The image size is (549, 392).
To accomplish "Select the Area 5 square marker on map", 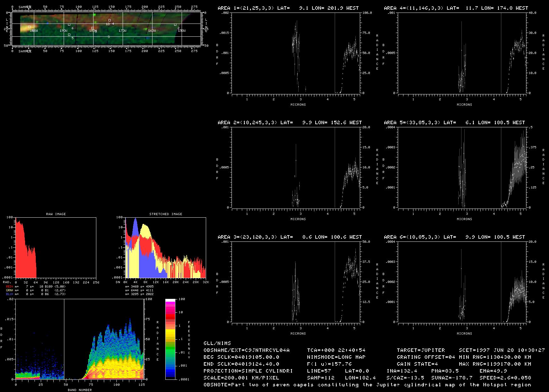I will (69, 35).
